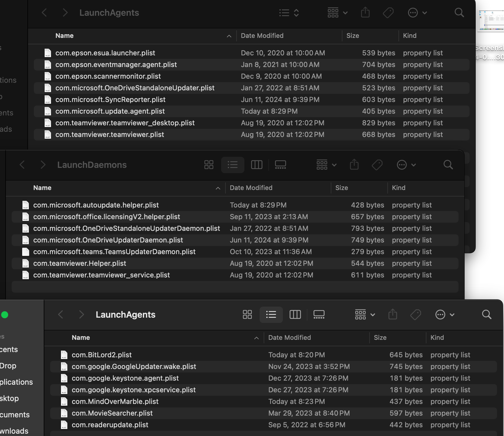504x436 pixels.
Task: Select com.MindOverMarble.plist by its name
Action: [x=115, y=401]
